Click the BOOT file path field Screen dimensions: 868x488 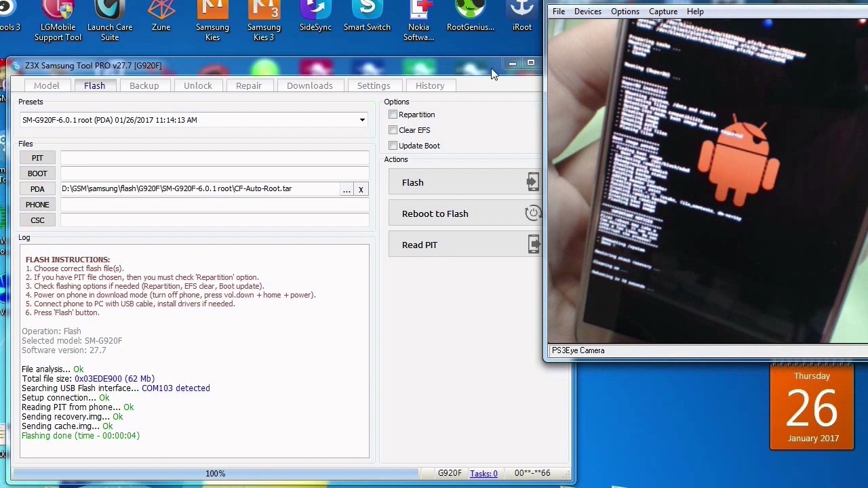click(x=214, y=174)
